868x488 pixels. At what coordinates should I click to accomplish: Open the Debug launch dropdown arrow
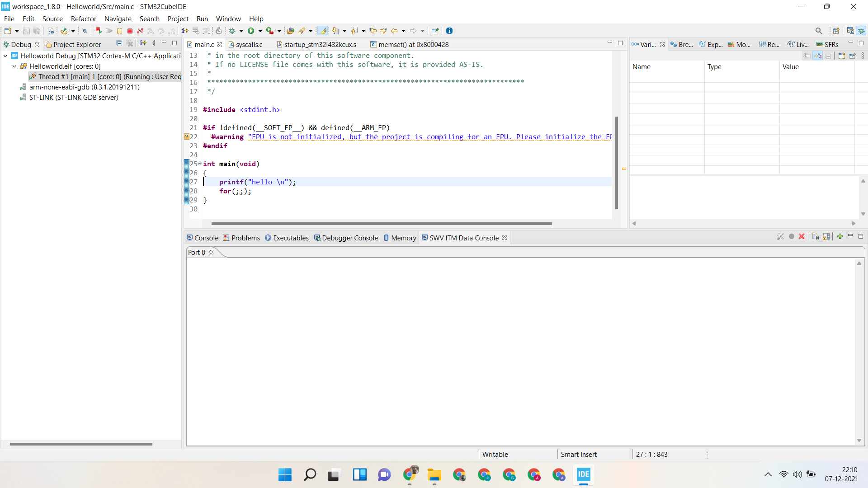click(241, 31)
